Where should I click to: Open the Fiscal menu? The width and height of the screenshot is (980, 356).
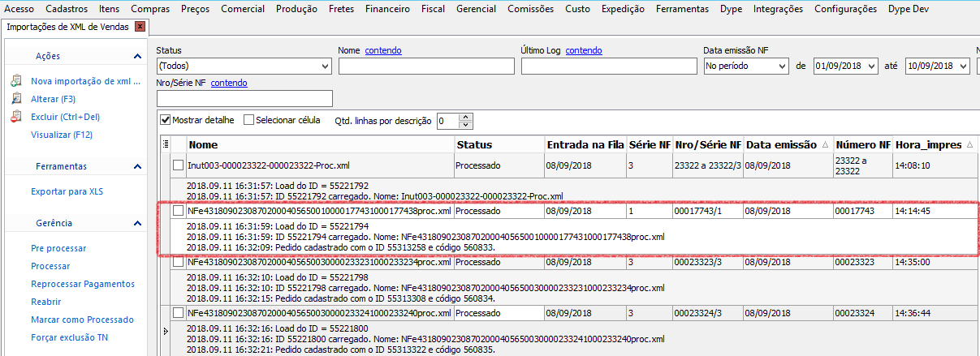434,9
